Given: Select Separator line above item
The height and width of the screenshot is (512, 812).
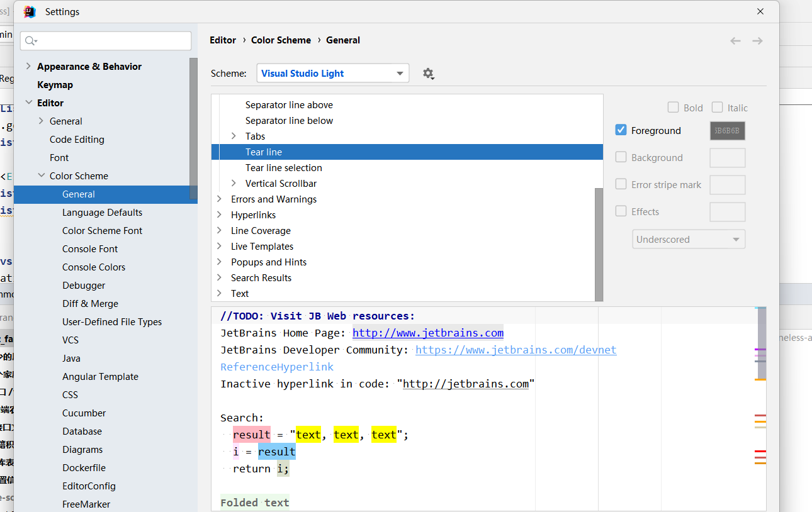Looking at the screenshot, I should (x=289, y=104).
